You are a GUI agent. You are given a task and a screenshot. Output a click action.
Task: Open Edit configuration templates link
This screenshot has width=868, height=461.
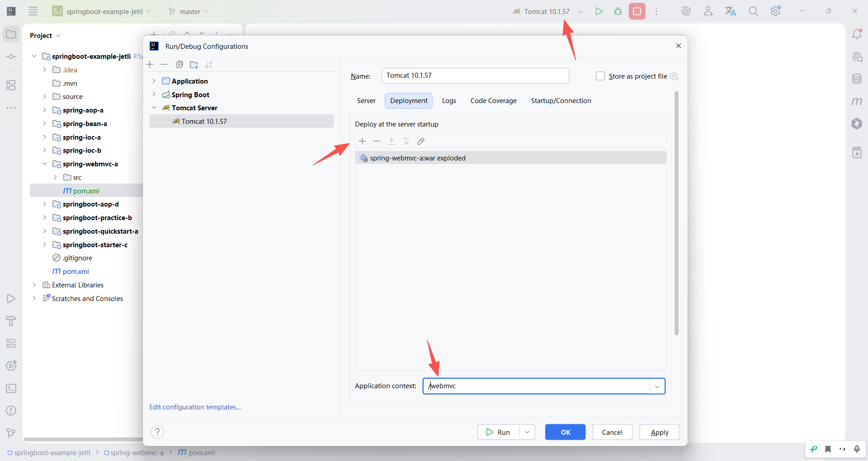(195, 407)
